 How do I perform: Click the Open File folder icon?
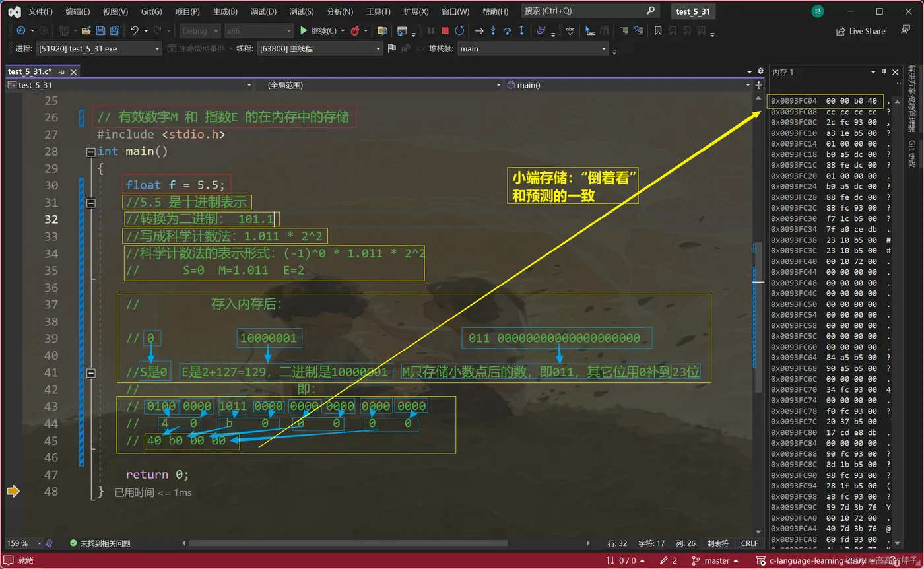pyautogui.click(x=86, y=30)
